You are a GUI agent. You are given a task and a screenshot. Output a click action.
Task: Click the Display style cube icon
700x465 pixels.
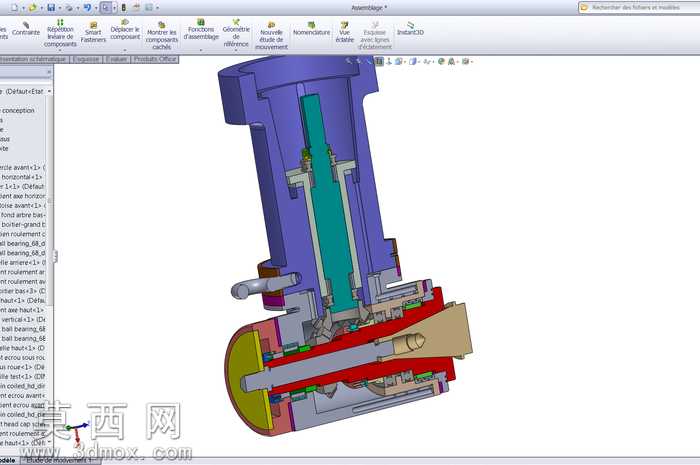tap(413, 62)
